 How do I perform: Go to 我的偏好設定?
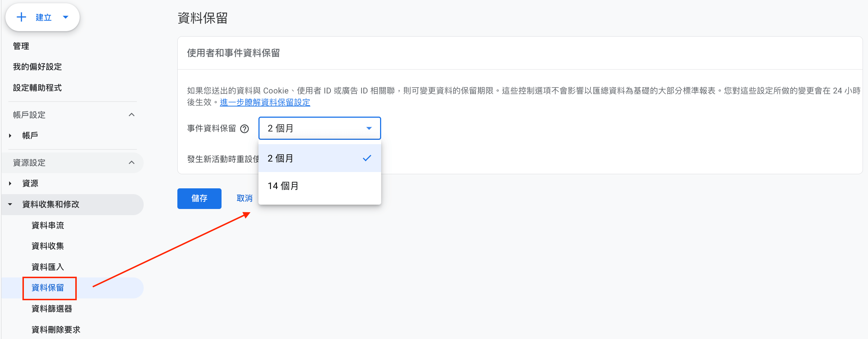point(37,67)
